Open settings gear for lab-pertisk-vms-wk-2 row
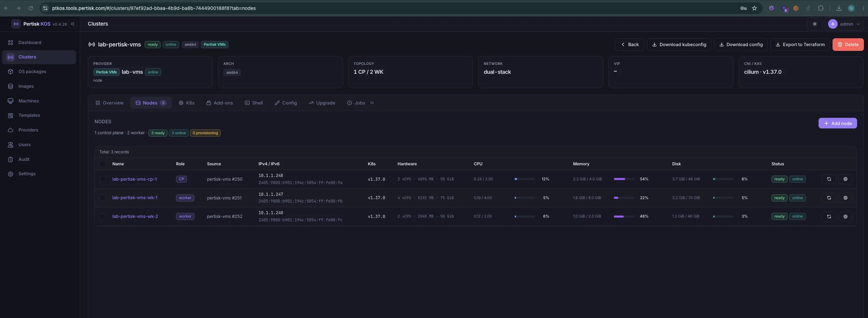868x318 pixels. [845, 217]
